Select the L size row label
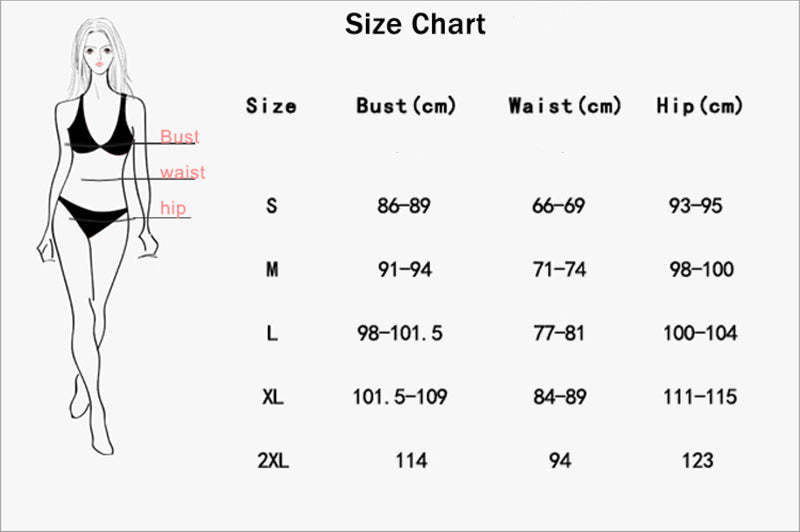Image resolution: width=800 pixels, height=532 pixels. 272,333
